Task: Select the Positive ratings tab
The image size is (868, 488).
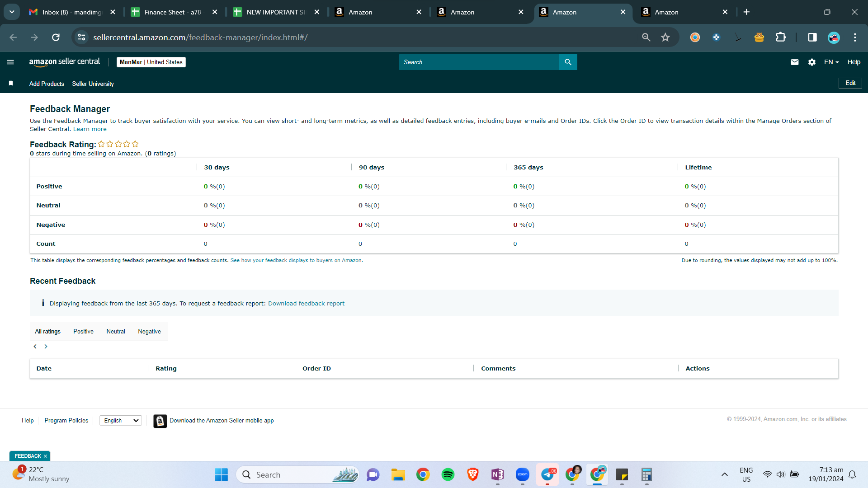Action: (x=84, y=332)
